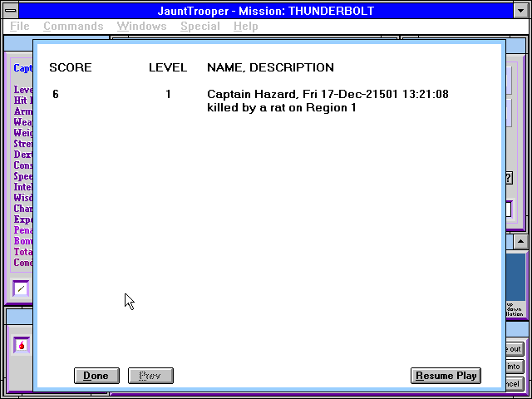
Task: Click the question mark button at right edge
Action: pos(509,178)
